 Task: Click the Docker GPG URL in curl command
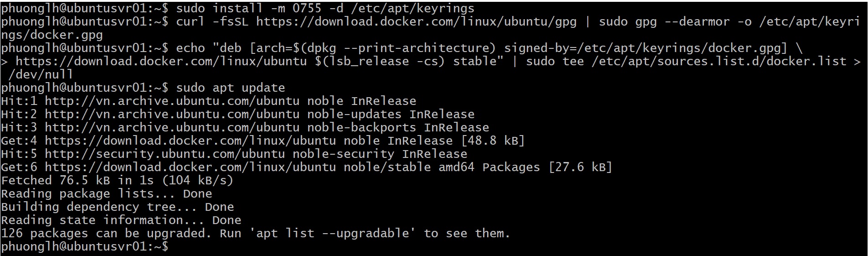(x=416, y=21)
